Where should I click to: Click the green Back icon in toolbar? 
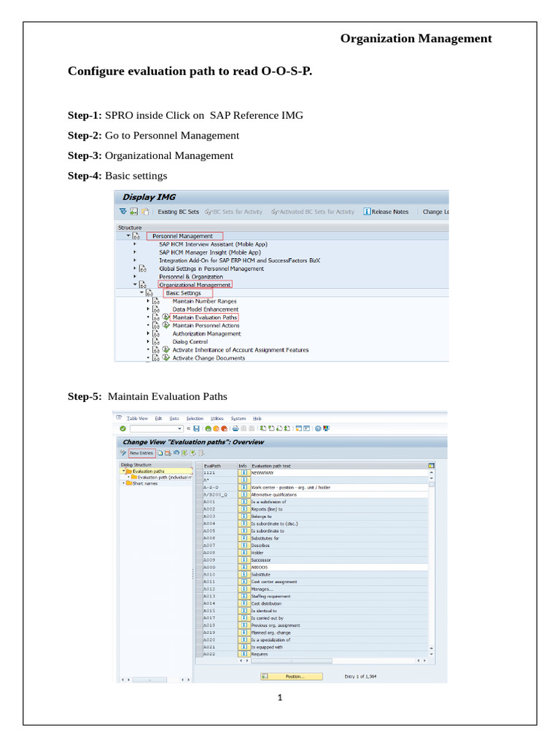tap(209, 428)
